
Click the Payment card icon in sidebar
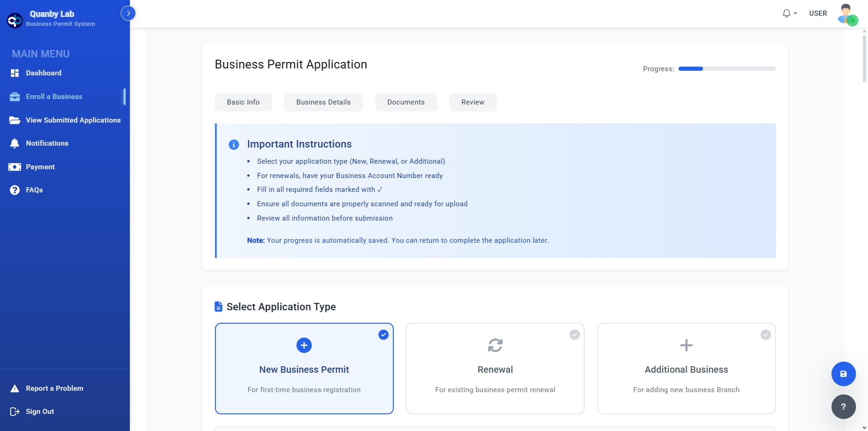[x=14, y=166]
